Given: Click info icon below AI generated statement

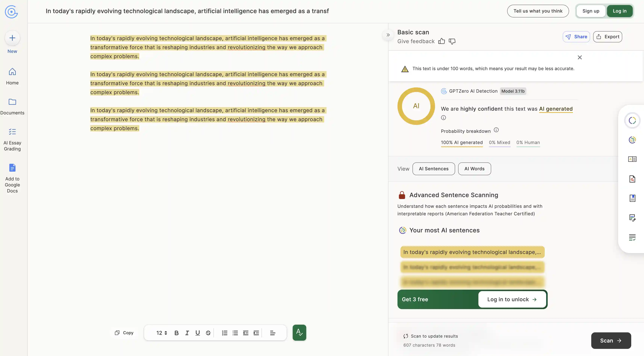Looking at the screenshot, I should pos(443,118).
